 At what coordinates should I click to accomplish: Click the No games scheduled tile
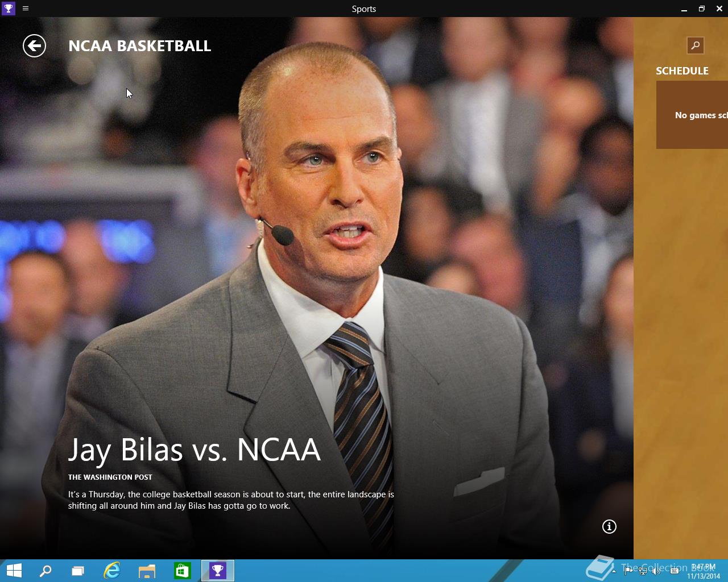692,115
